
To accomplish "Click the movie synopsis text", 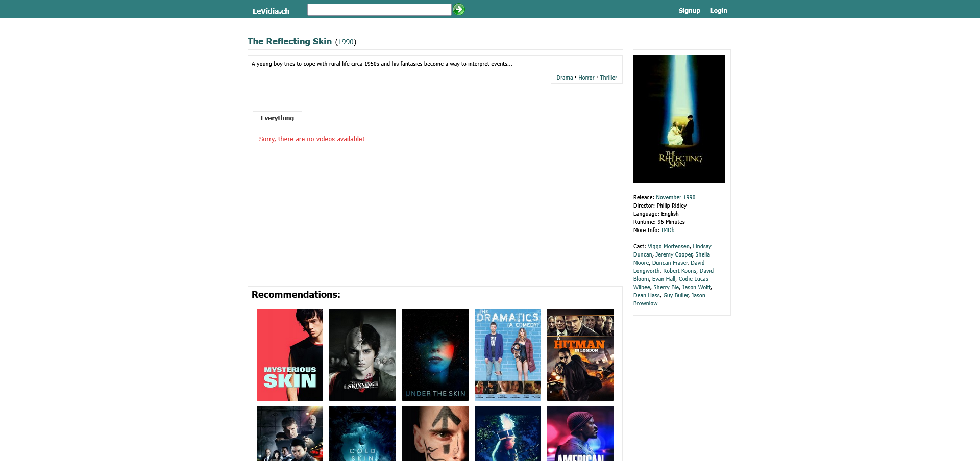I will pos(382,64).
